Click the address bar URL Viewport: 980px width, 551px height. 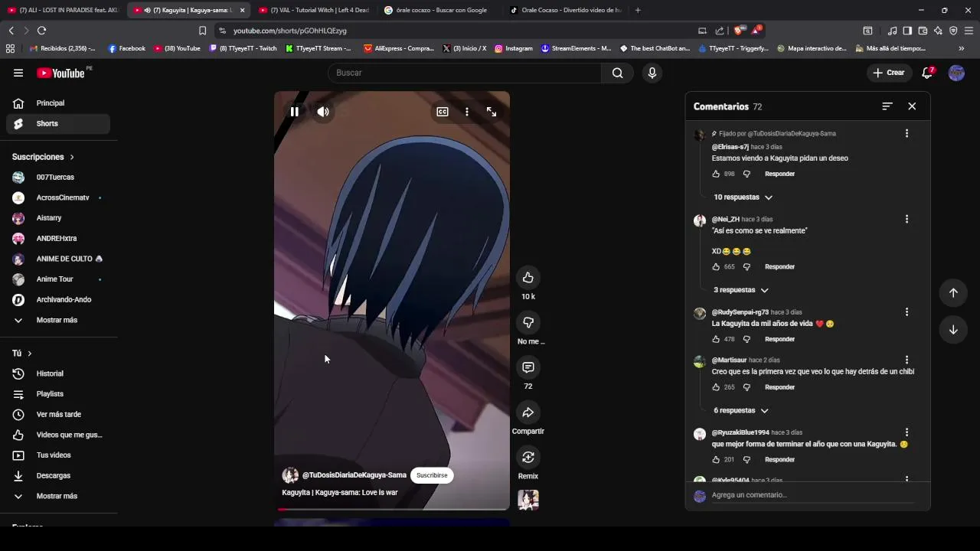[x=290, y=31]
